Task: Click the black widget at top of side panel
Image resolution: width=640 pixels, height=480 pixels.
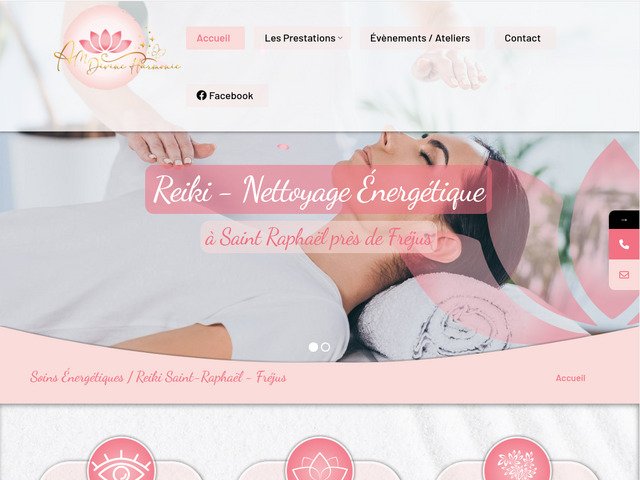Action: [x=624, y=220]
